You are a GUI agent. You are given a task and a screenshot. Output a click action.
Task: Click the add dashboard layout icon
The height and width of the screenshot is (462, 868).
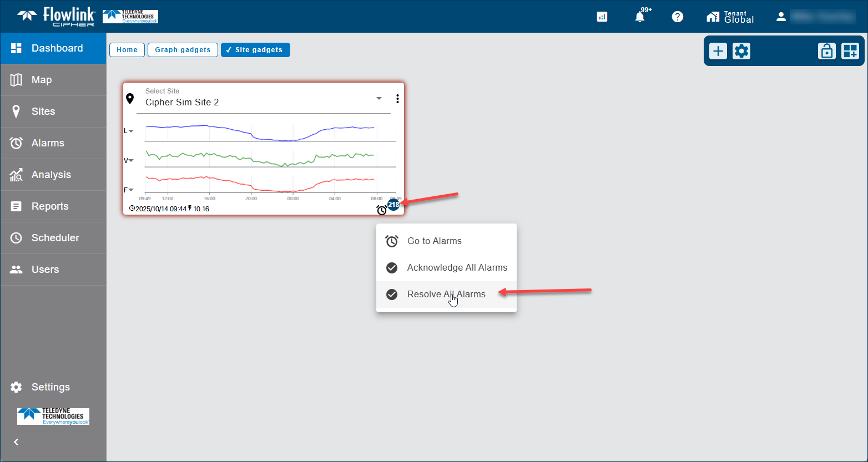tap(850, 52)
